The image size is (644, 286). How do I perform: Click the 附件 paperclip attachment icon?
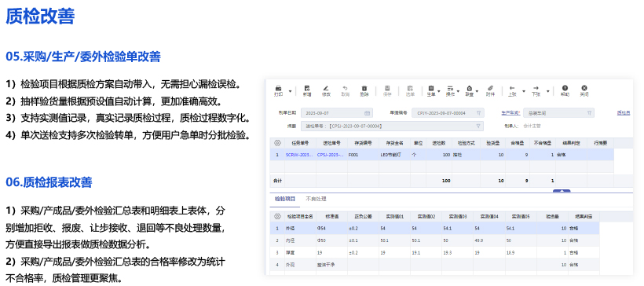click(490, 88)
